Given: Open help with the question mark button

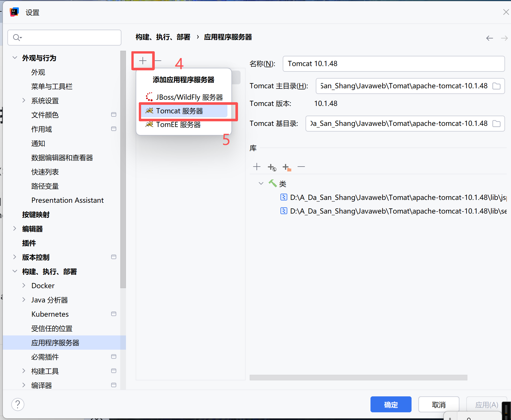Looking at the screenshot, I should (18, 405).
